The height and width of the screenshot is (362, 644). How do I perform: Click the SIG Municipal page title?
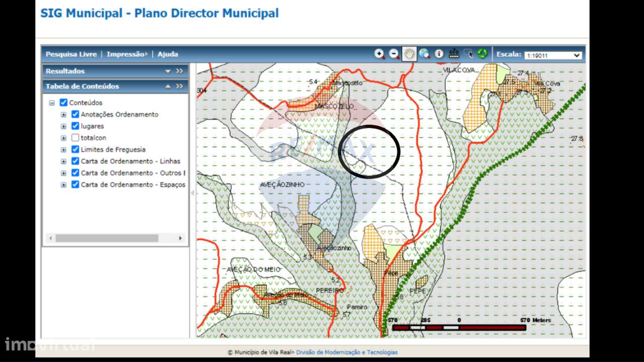[159, 13]
